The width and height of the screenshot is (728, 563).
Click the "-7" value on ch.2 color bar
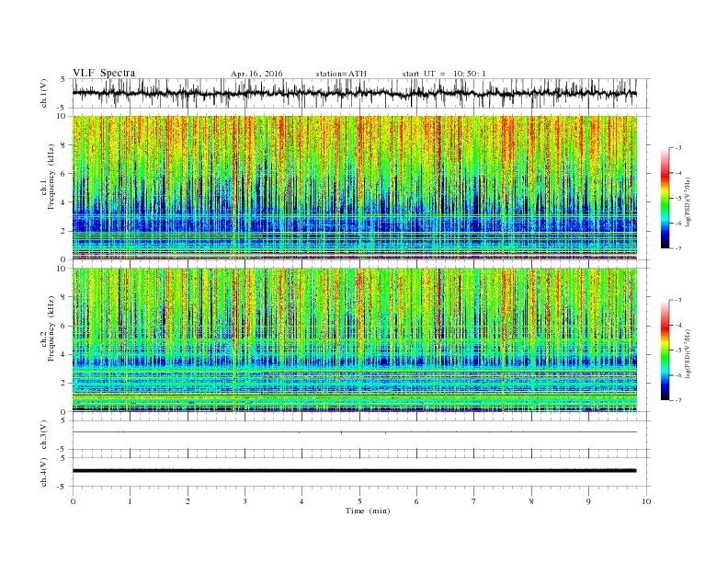678,400
